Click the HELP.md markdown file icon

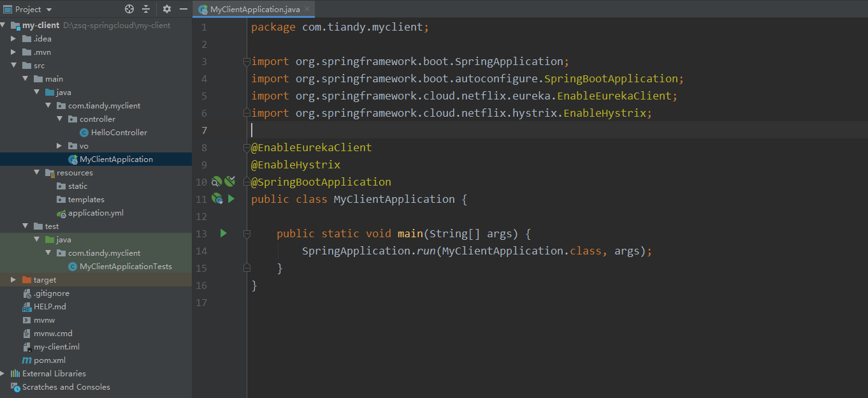click(27, 307)
